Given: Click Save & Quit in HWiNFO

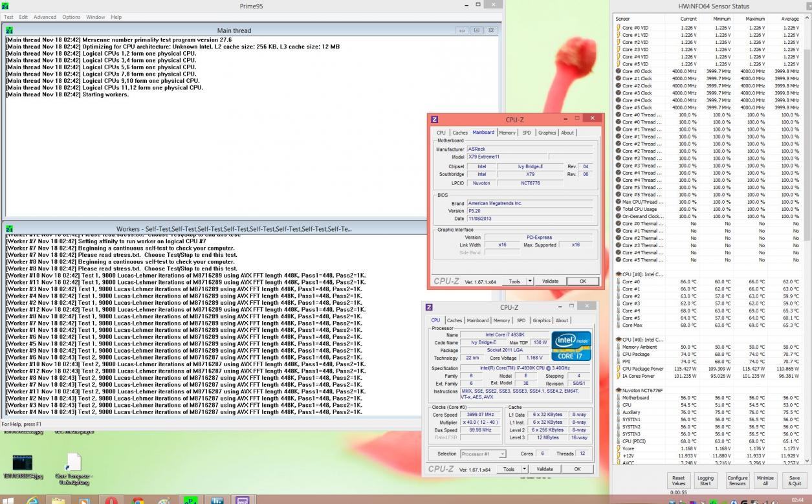Looking at the screenshot, I should 795,480.
